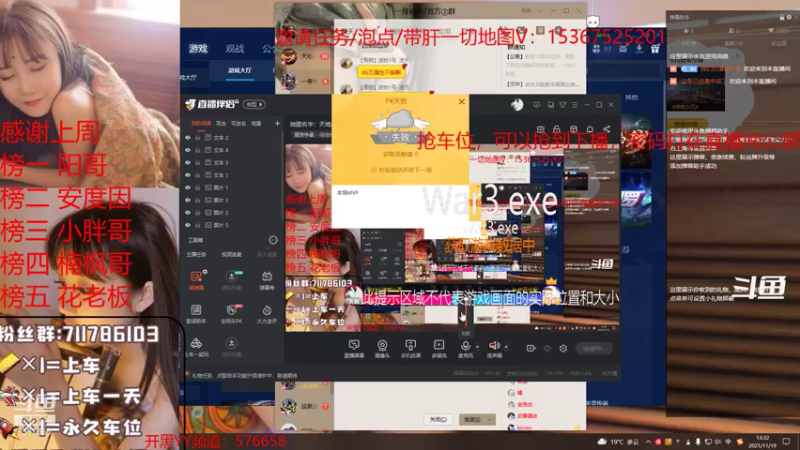This screenshot has width=800, height=450.
Task: Open the 火力全开 tool
Action: [266, 314]
